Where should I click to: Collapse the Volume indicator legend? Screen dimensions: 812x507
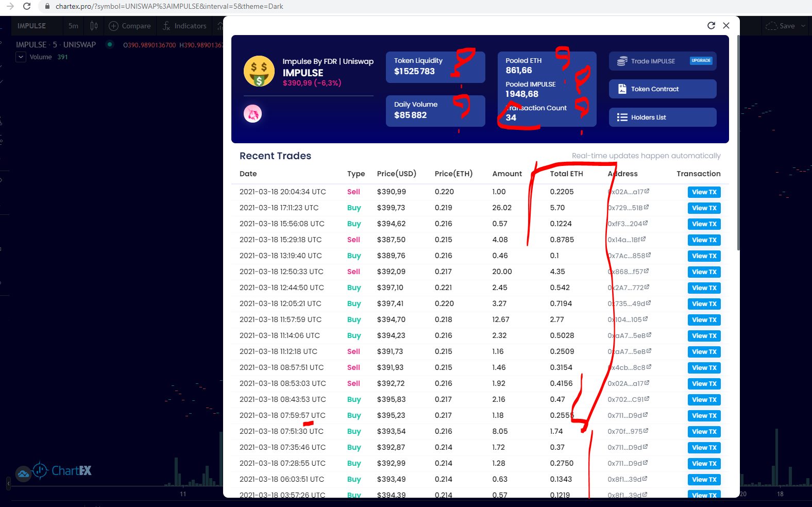tap(21, 57)
